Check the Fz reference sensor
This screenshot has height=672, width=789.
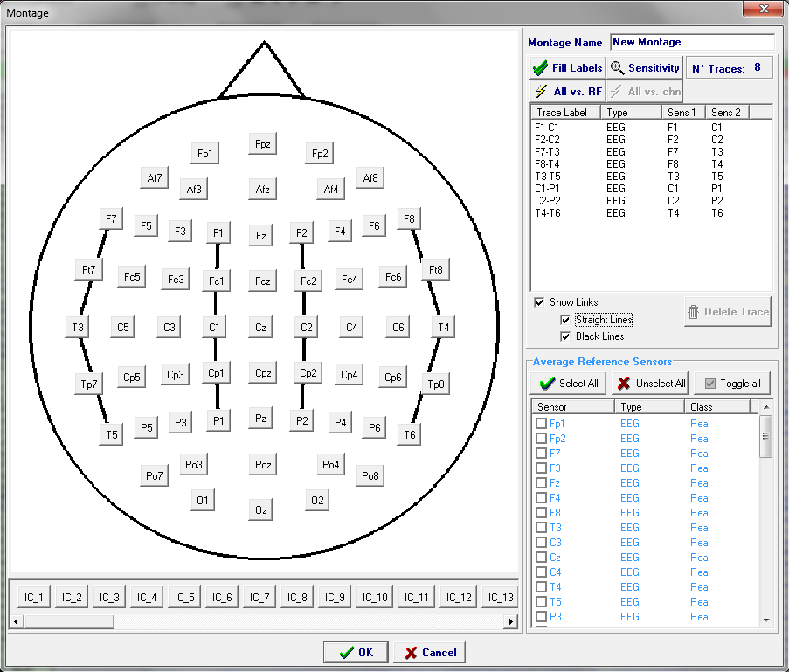click(541, 482)
